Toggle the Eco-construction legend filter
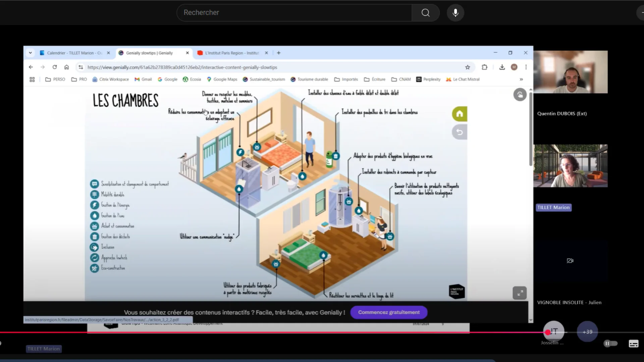 [95, 268]
